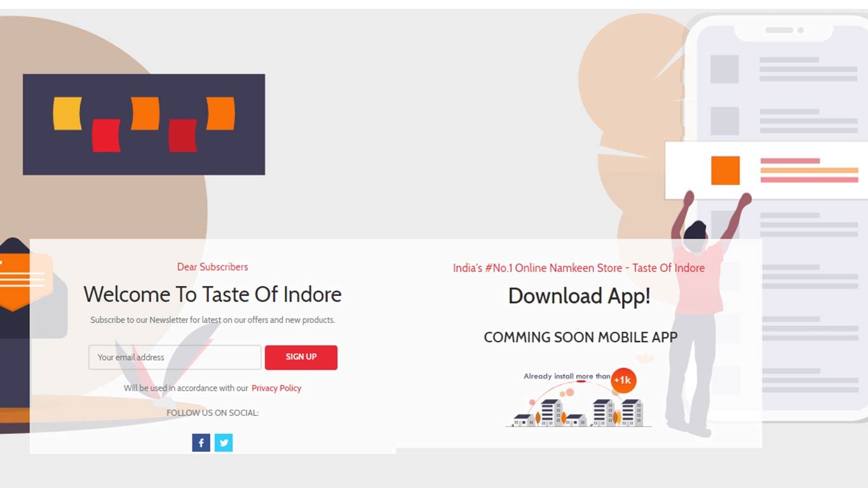Click the orange +1k installs badge
This screenshot has height=488, width=868.
(x=623, y=380)
